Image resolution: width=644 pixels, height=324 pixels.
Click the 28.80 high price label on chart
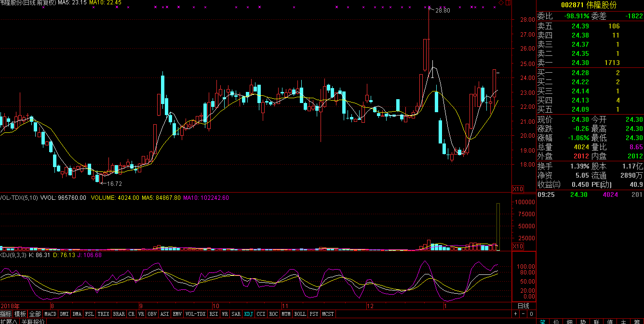click(x=443, y=10)
